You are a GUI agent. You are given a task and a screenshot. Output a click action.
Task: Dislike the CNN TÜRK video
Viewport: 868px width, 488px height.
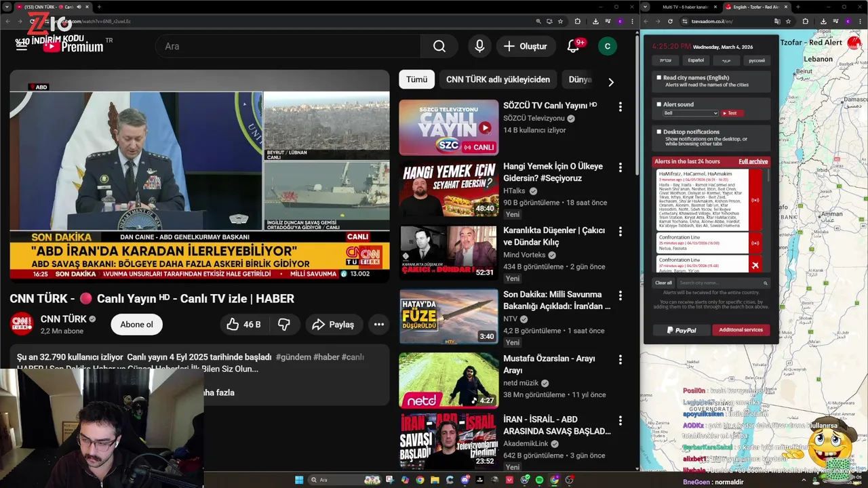(x=284, y=325)
